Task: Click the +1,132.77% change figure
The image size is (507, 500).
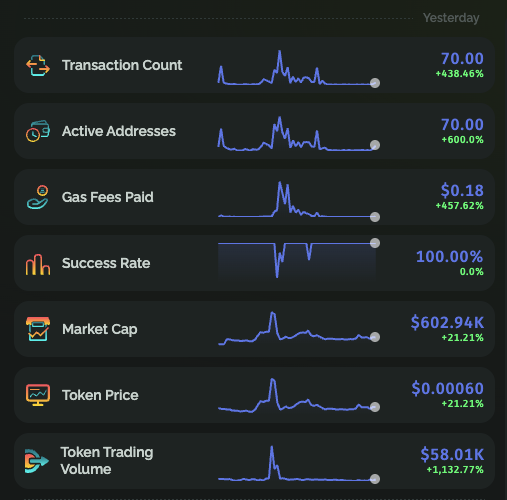Action: coord(455,470)
